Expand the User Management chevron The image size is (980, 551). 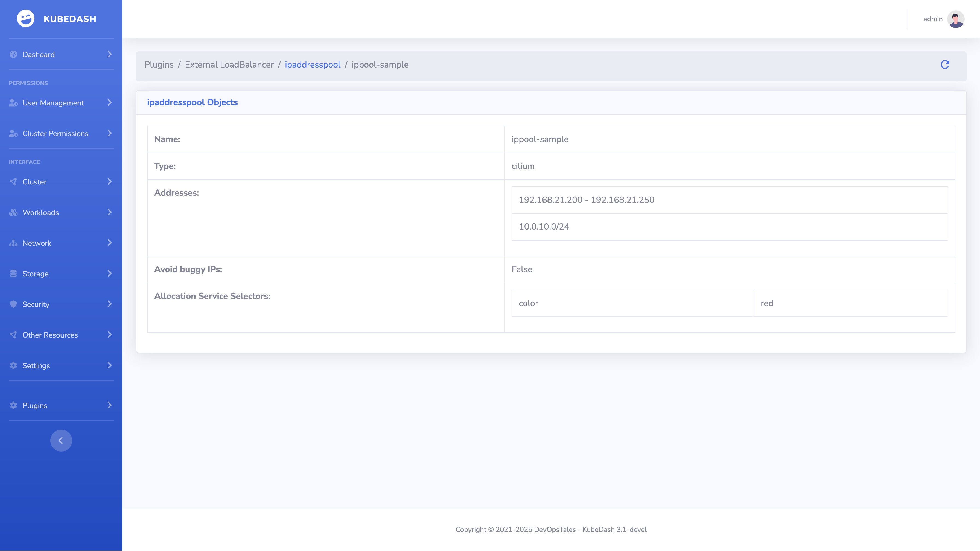[x=110, y=103]
